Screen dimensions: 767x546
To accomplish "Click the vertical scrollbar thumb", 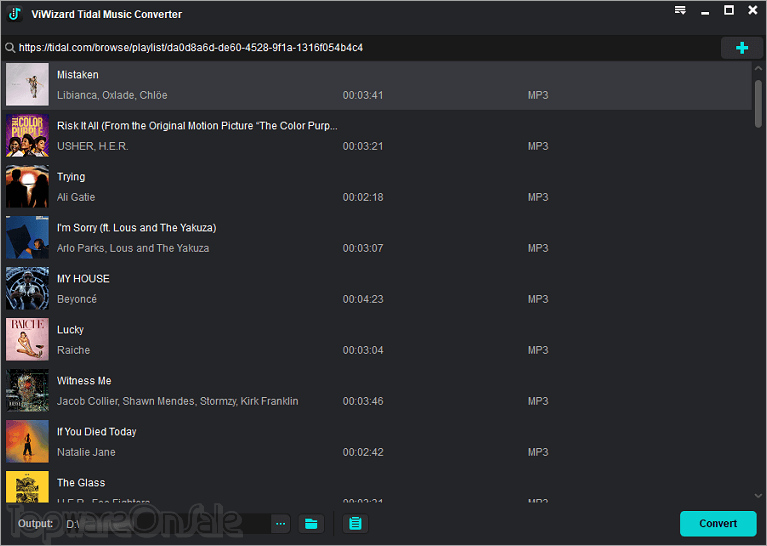I will click(758, 104).
